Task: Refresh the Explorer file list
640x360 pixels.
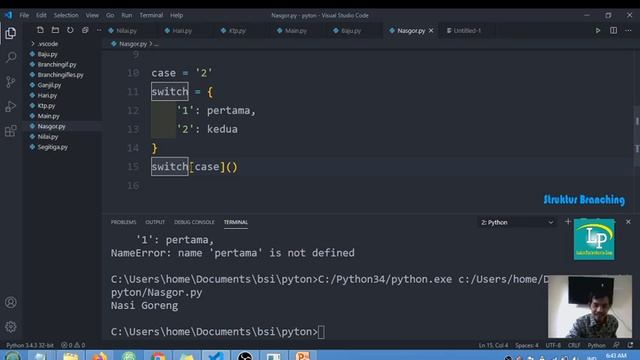Action: point(70,30)
